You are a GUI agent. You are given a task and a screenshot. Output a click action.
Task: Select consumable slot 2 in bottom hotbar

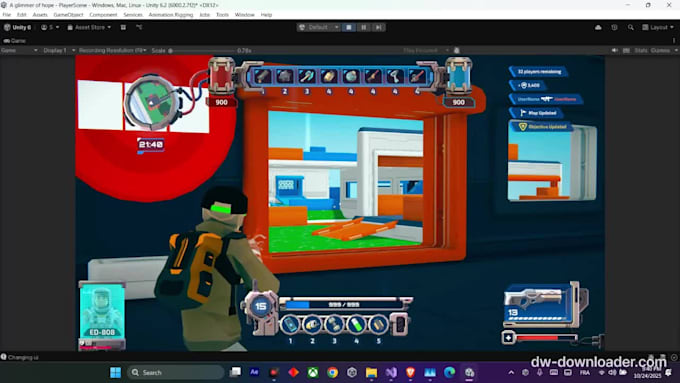pyautogui.click(x=312, y=324)
